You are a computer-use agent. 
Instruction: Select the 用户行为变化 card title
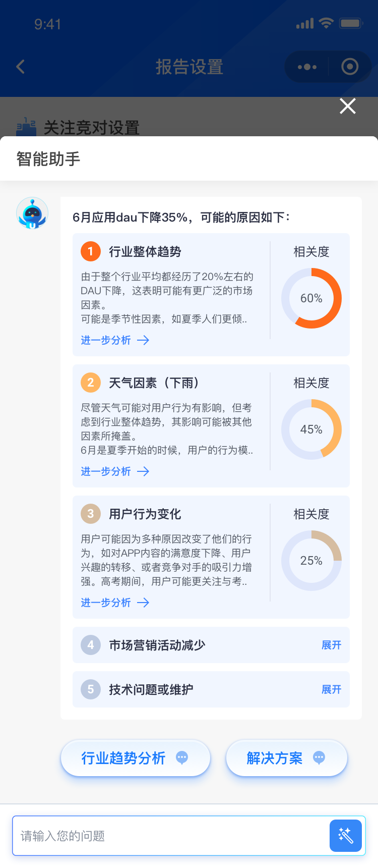(145, 514)
